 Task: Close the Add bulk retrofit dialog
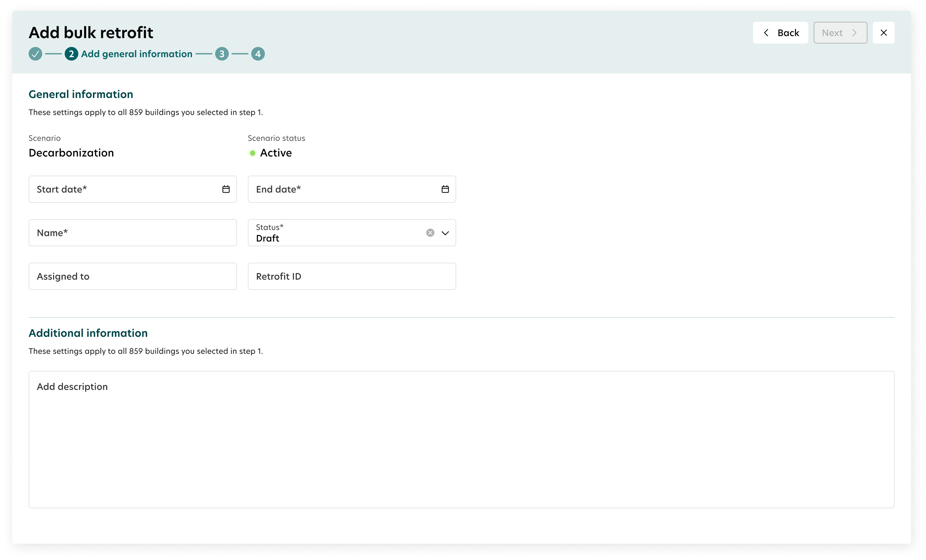click(883, 33)
